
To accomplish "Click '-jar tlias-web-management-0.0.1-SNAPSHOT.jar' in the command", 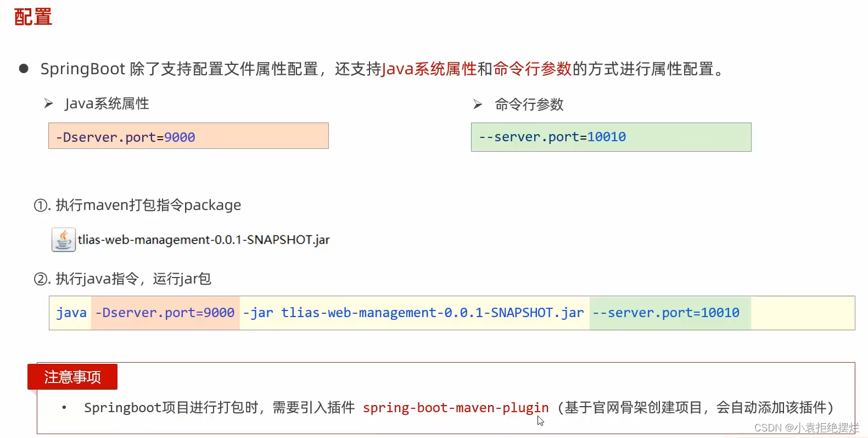I will tap(413, 313).
